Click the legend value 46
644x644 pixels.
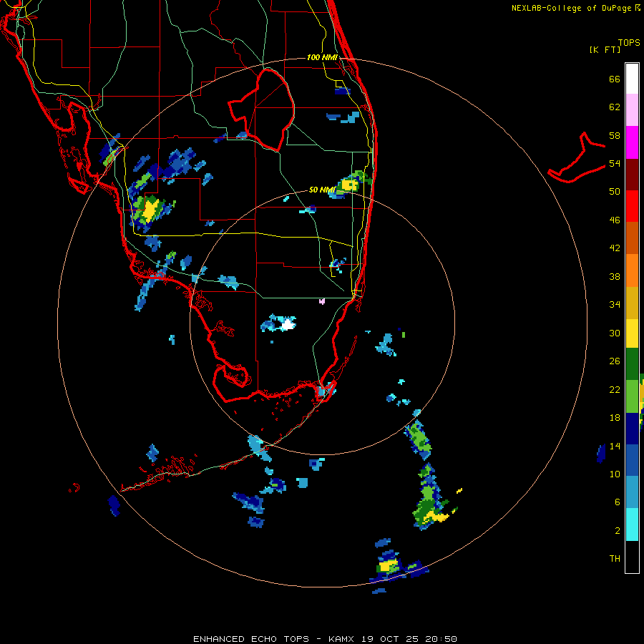tap(615, 220)
